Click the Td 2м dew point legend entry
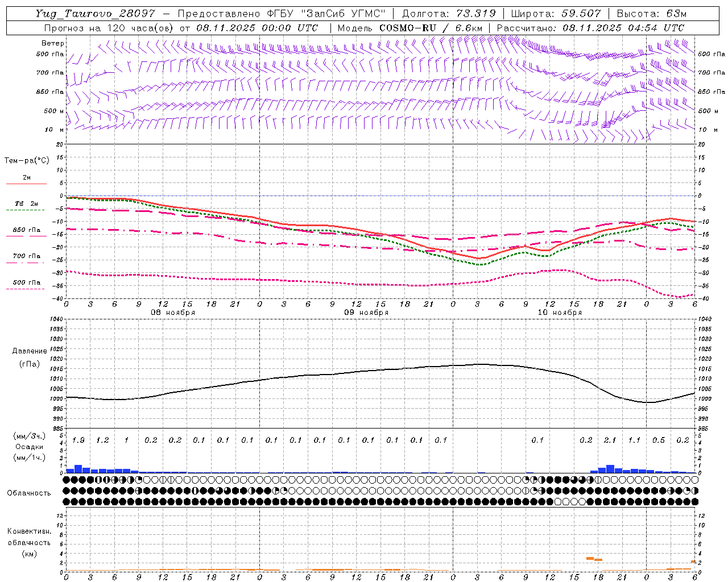Viewport: 728px width, 582px height. [27, 203]
